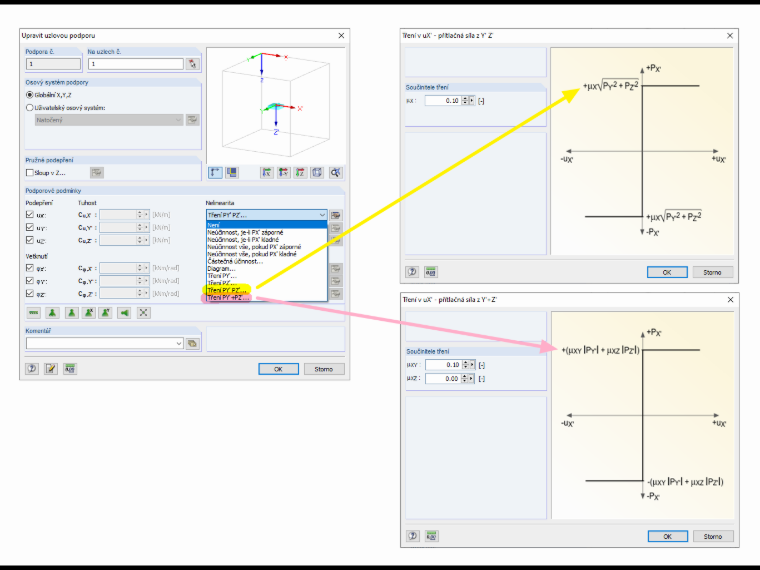Click the Na uzlech č. input field
The height and width of the screenshot is (570, 760).
pos(136,64)
